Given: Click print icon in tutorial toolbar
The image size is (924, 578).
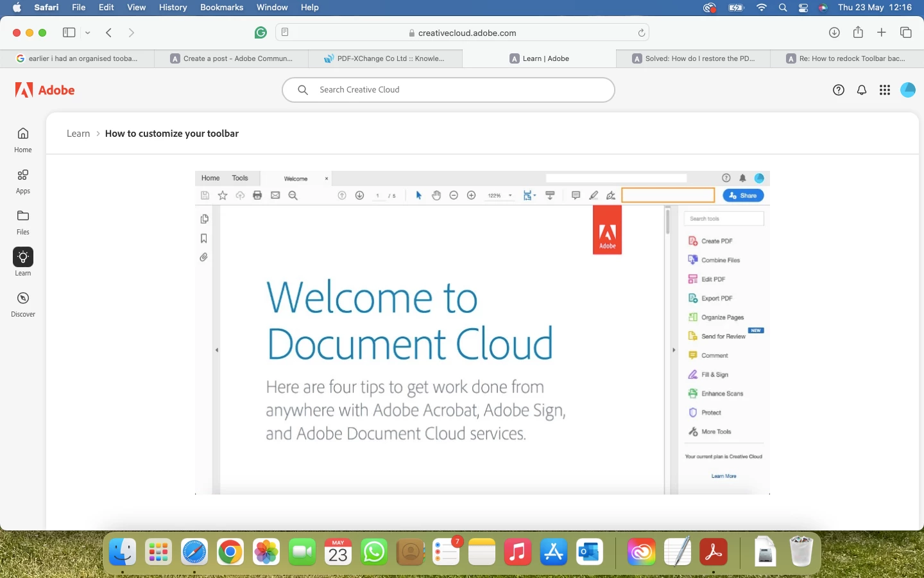Looking at the screenshot, I should tap(257, 195).
